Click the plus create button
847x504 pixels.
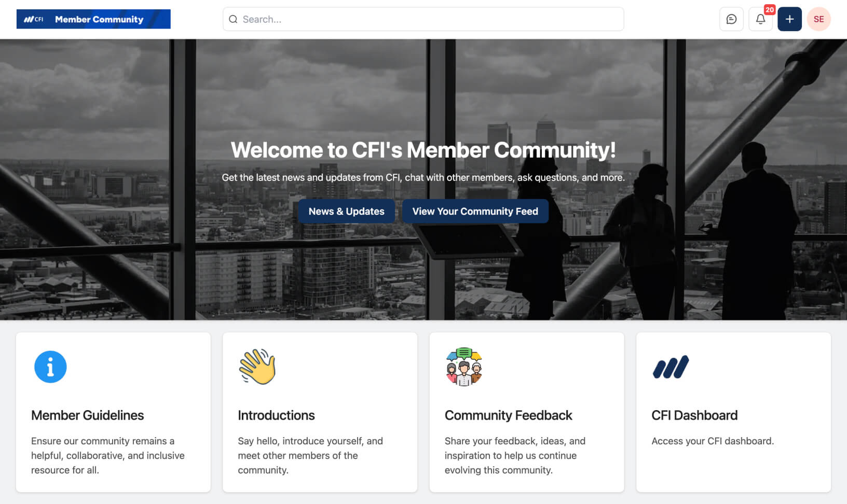coord(789,19)
